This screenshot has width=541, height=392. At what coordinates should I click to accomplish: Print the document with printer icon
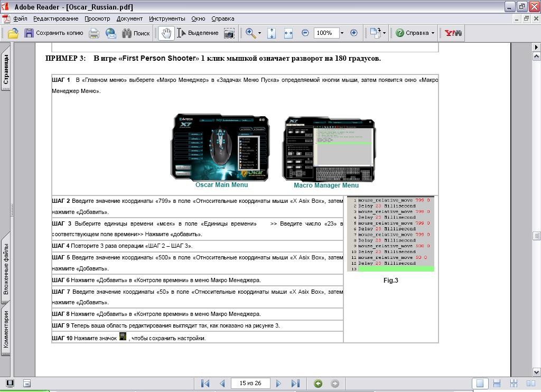[94, 33]
